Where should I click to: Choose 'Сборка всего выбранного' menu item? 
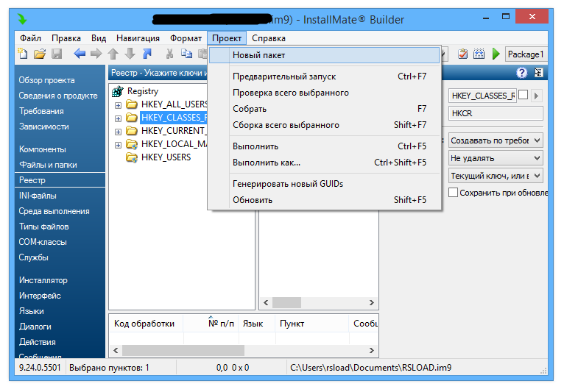325,125
